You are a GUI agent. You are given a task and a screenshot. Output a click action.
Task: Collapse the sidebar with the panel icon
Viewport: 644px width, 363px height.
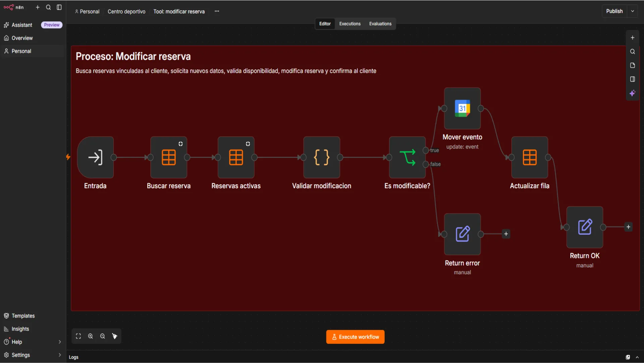(59, 7)
